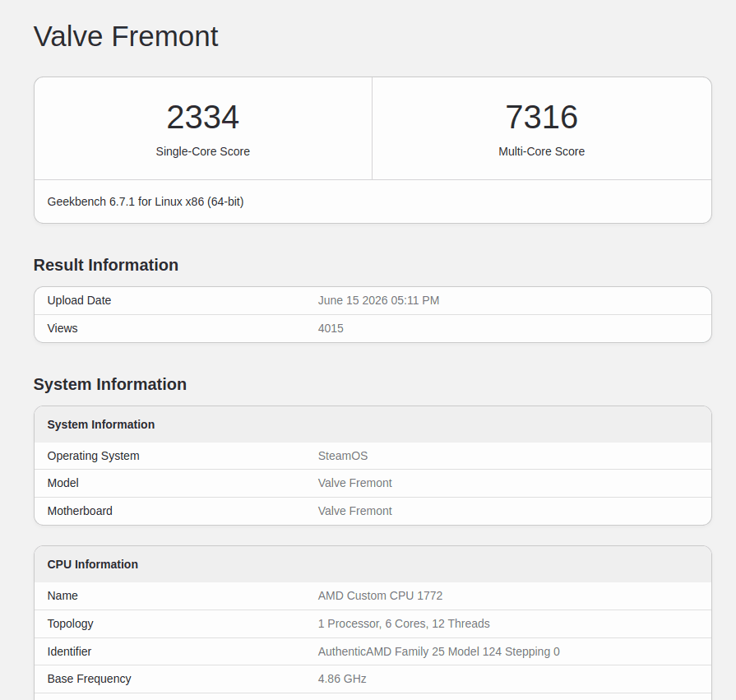Click the Views row label
The image size is (736, 700).
[x=62, y=328]
